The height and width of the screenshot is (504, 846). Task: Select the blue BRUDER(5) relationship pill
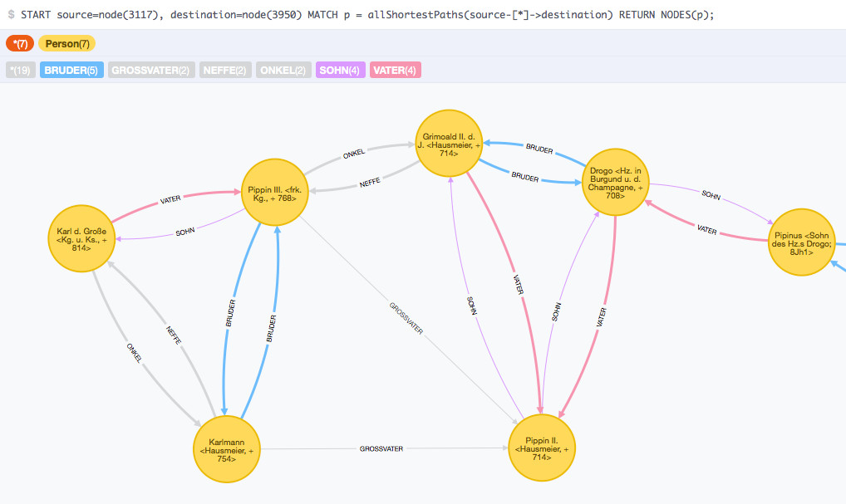coord(71,71)
